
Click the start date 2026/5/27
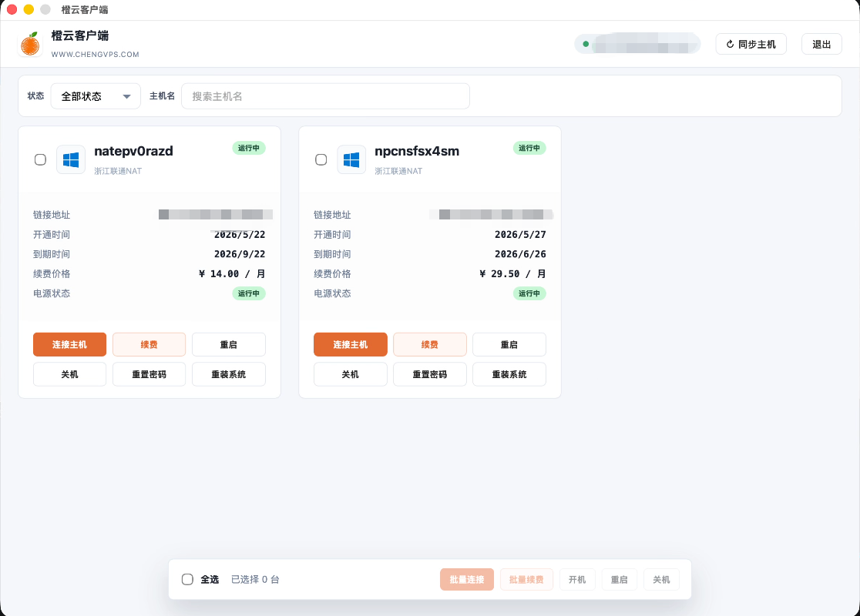point(520,235)
